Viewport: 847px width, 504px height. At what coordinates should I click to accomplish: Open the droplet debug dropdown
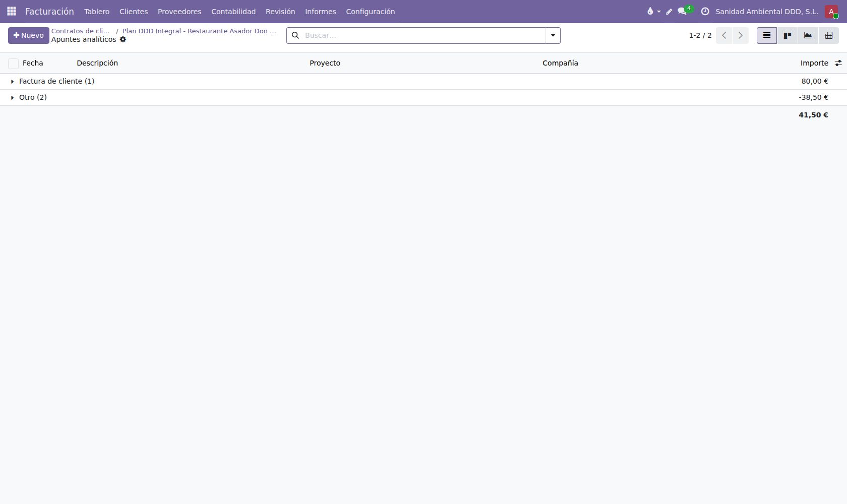(x=653, y=11)
